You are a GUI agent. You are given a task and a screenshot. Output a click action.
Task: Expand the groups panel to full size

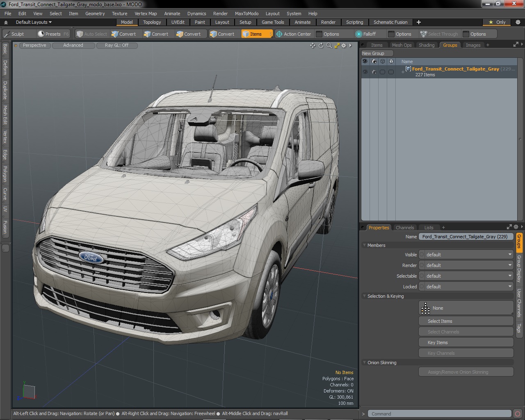click(x=516, y=44)
